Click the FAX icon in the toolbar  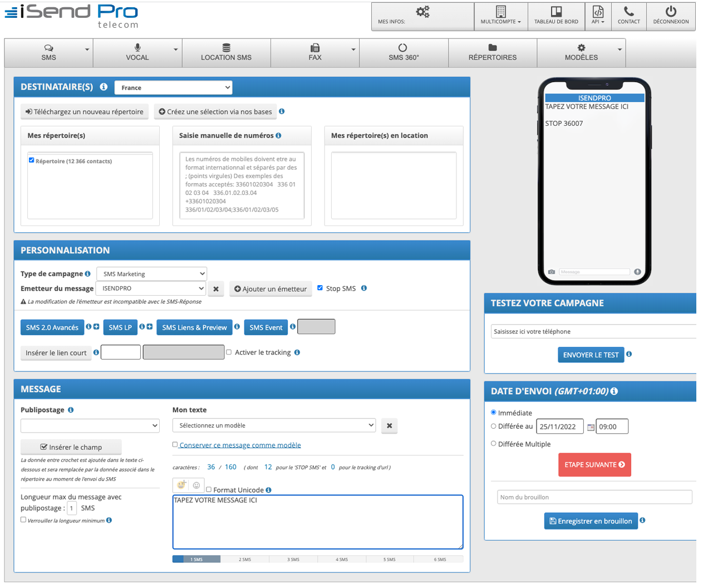(x=315, y=47)
